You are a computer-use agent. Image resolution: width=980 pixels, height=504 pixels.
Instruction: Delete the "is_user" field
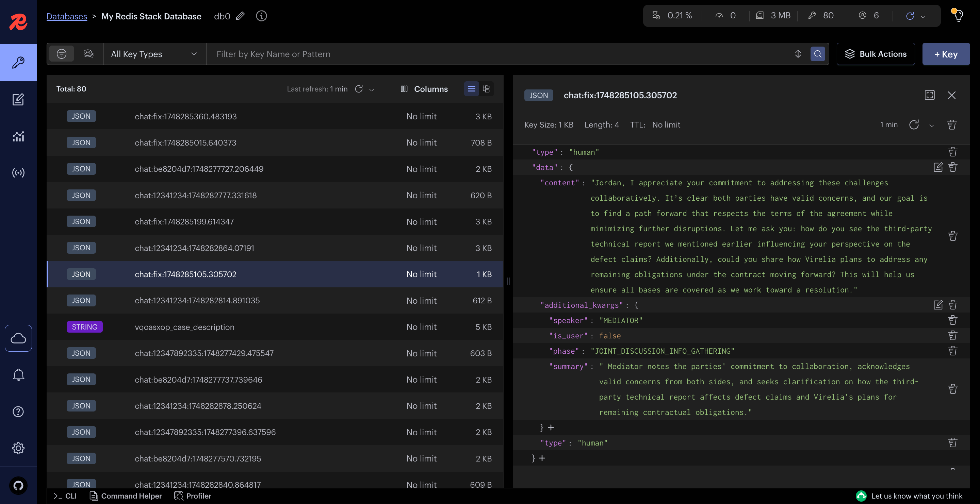click(x=953, y=336)
